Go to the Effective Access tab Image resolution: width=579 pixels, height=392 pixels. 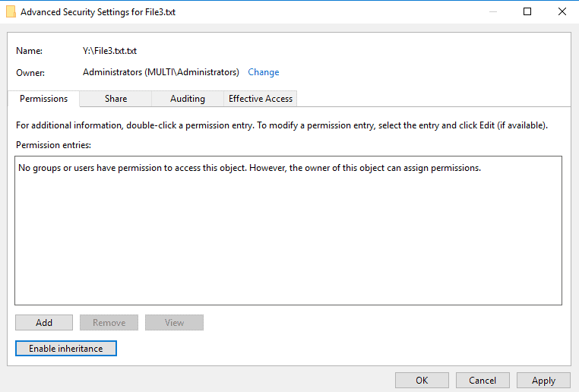[261, 99]
